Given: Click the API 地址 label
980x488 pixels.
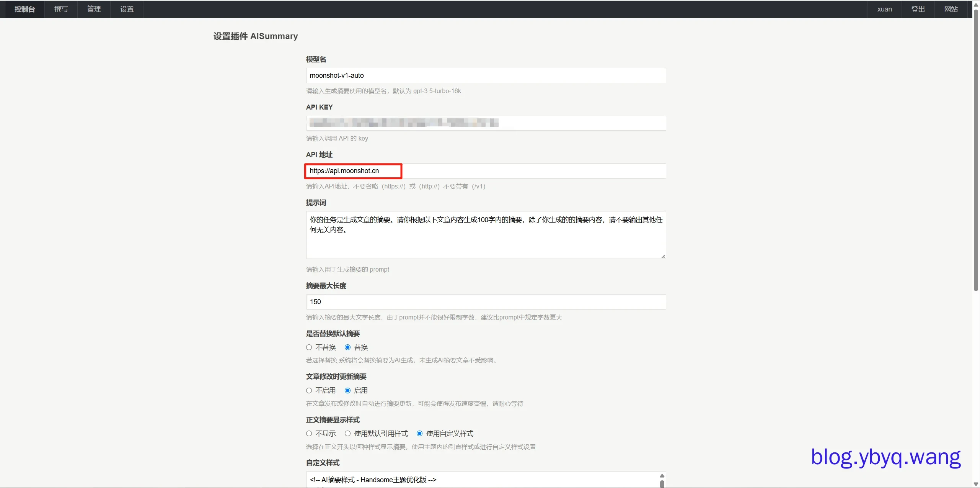Looking at the screenshot, I should [x=320, y=155].
